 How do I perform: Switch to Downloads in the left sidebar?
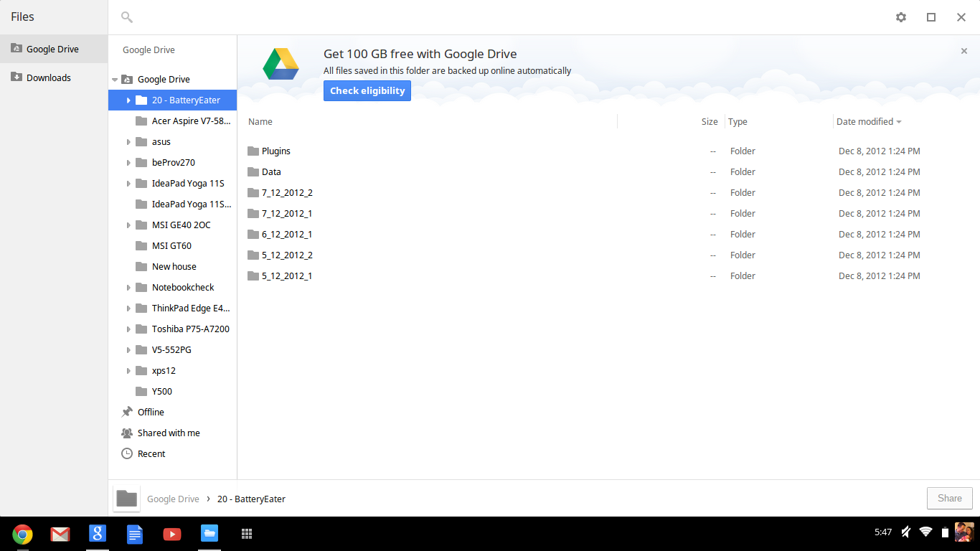54,77
